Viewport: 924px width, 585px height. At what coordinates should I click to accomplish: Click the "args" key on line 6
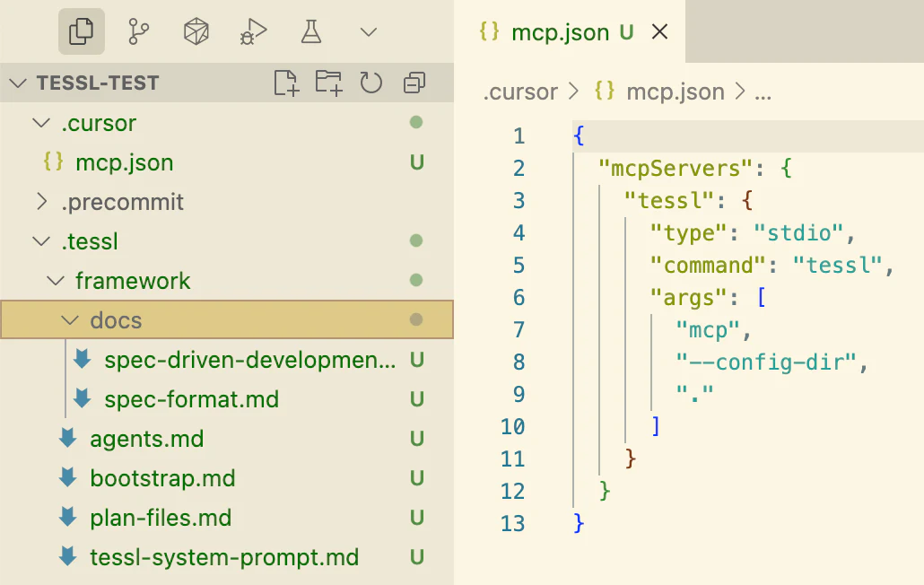point(688,298)
